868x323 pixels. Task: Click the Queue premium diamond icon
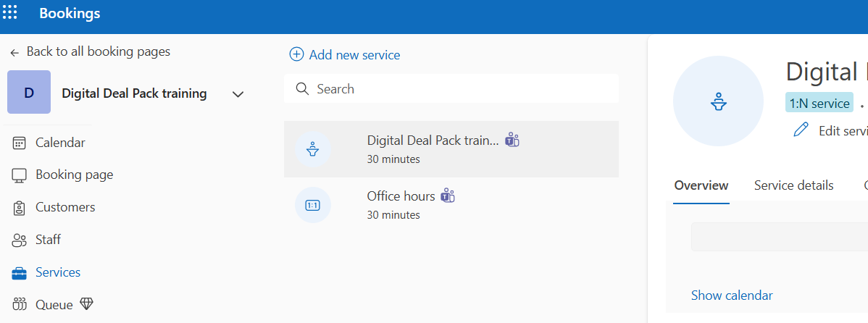point(86,304)
